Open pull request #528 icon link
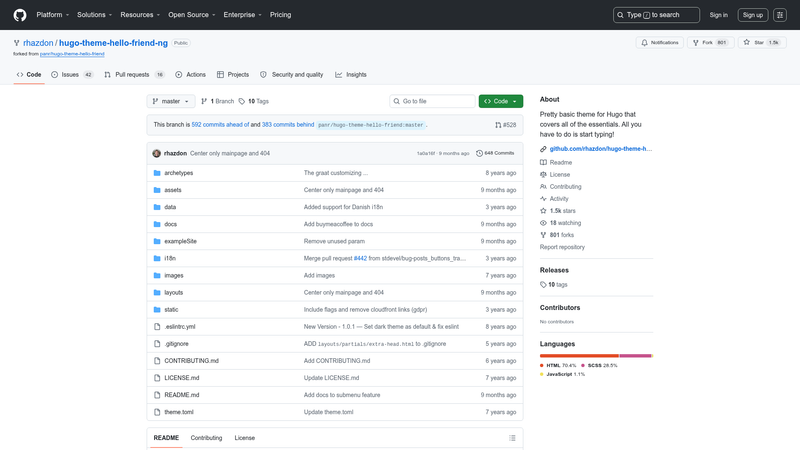The image size is (800, 450). tap(506, 124)
